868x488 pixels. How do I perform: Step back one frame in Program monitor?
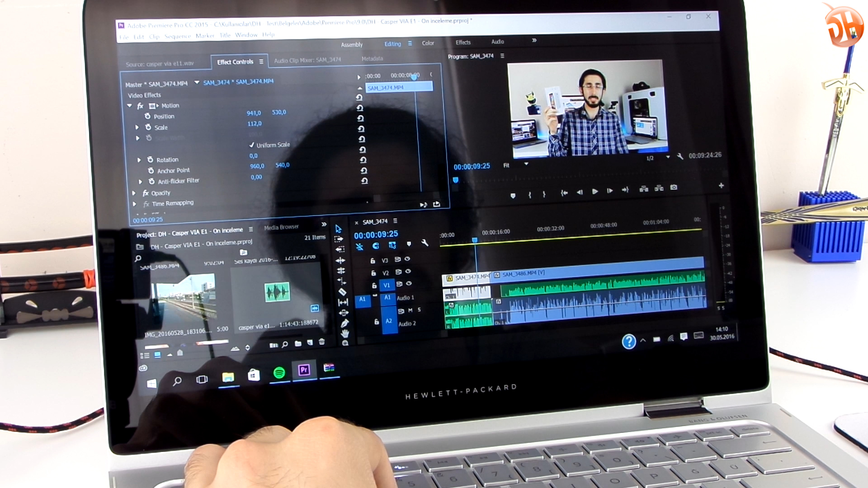[x=580, y=192]
